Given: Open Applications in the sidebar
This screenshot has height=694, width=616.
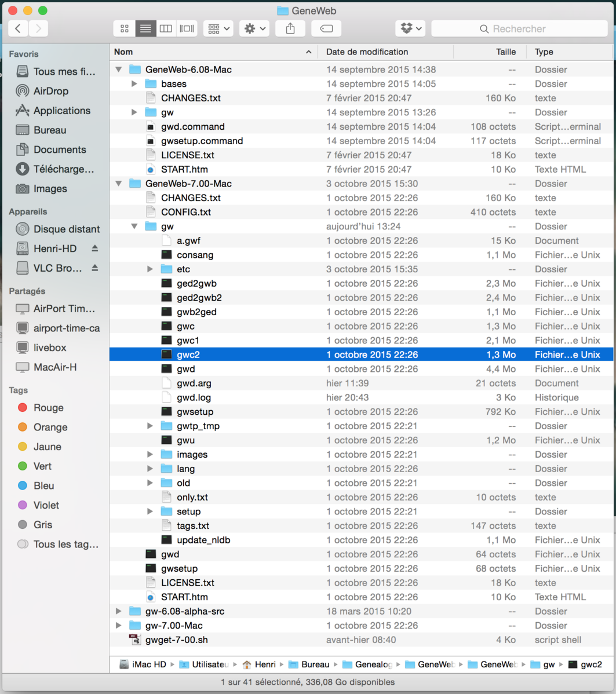Looking at the screenshot, I should (53, 111).
